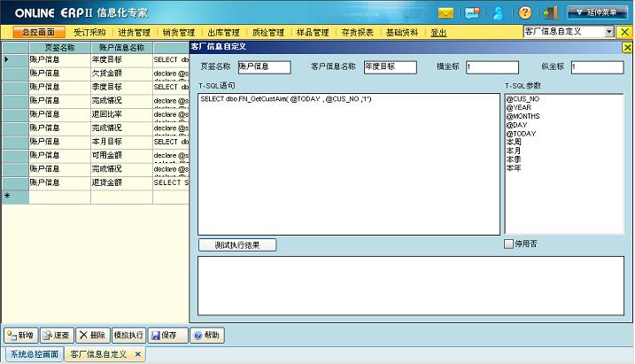Image resolution: width=635 pixels, height=364 pixels.
Task: Open the chat messages icon
Action: 473,13
